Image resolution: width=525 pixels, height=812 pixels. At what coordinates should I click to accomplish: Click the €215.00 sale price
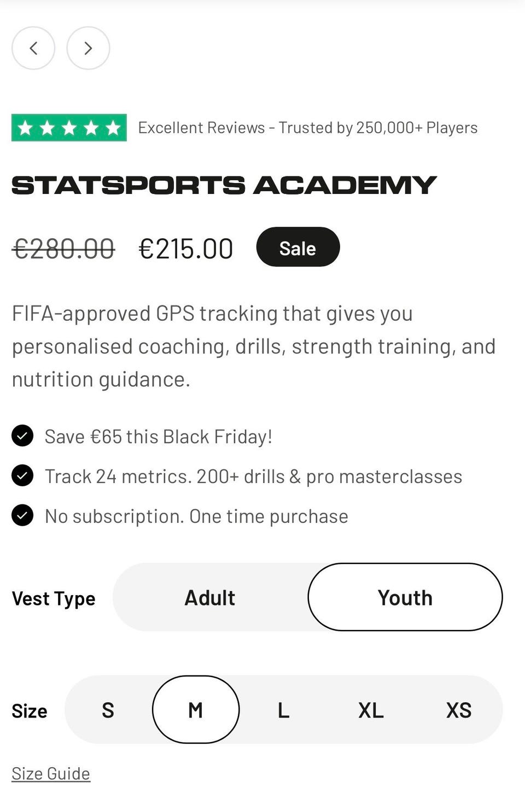pos(186,249)
